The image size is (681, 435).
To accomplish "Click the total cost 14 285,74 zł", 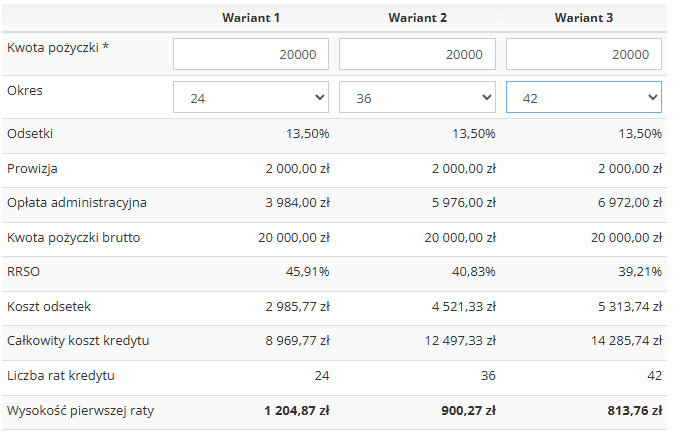I will tap(627, 340).
